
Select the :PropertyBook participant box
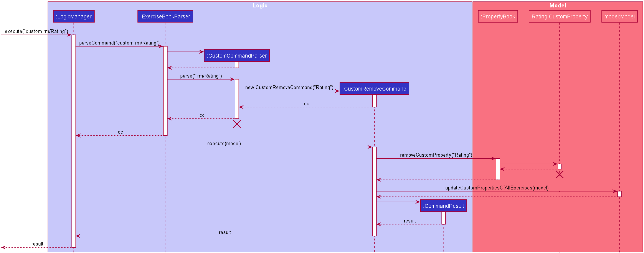(498, 16)
